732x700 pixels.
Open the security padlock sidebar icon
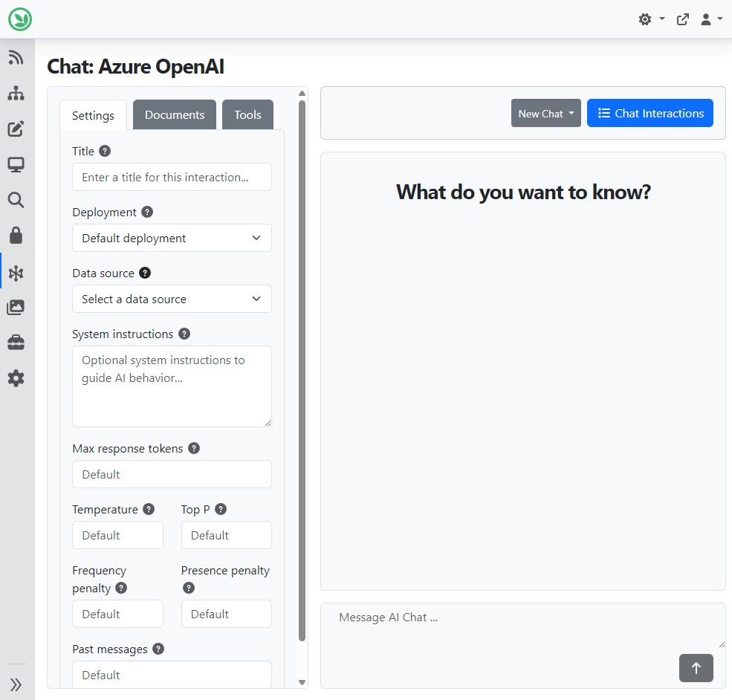pos(16,236)
